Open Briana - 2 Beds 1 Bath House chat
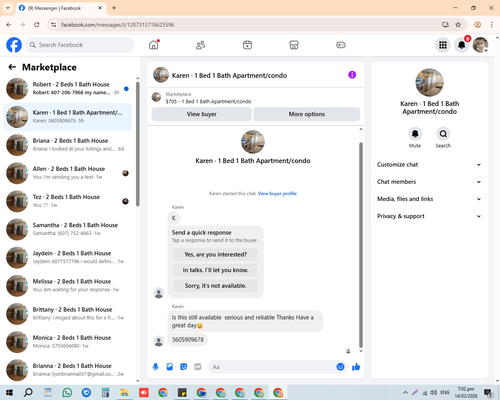The image size is (500, 400). coord(68,145)
